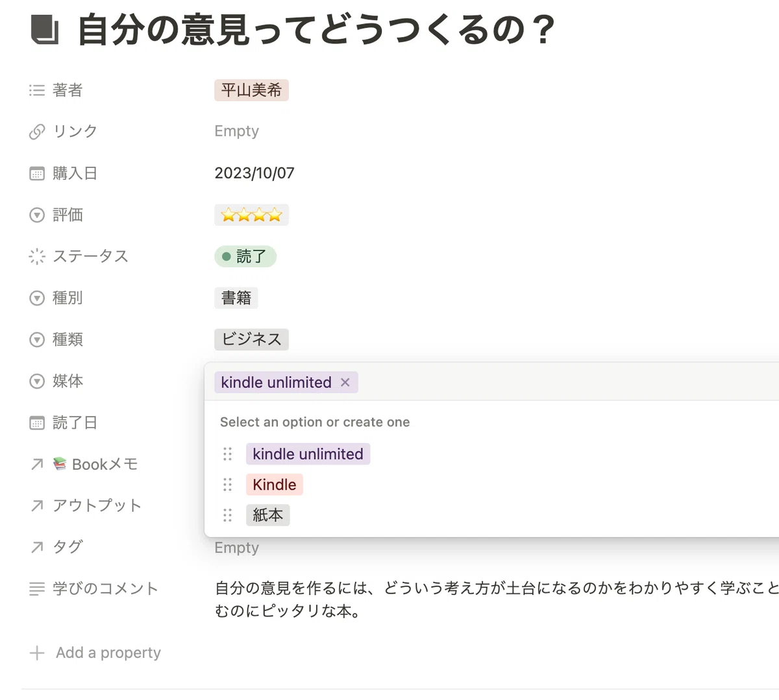Click the select icon next to 媒体

point(37,381)
